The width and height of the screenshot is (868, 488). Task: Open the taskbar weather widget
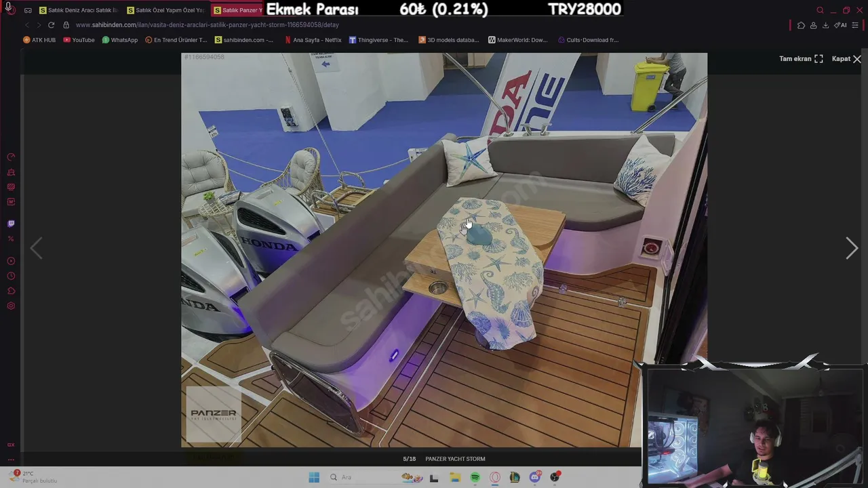click(34, 477)
